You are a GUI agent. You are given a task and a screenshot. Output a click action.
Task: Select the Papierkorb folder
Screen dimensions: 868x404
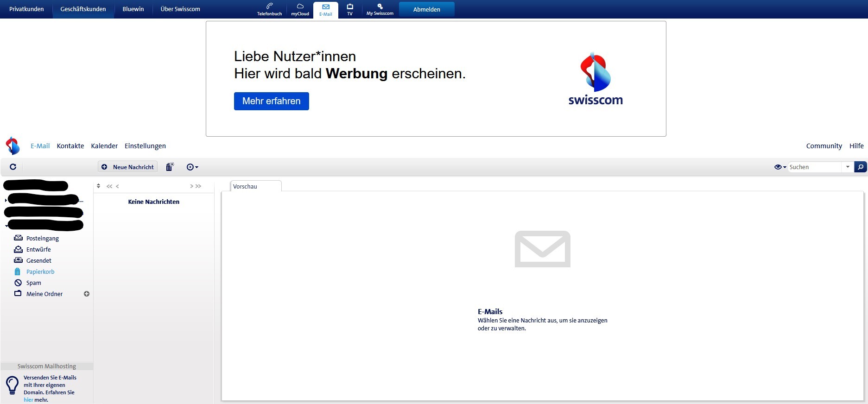(40, 271)
